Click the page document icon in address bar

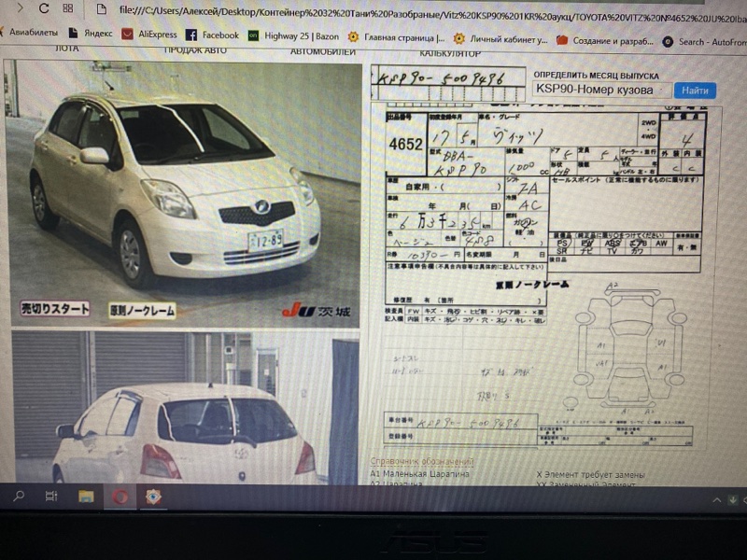tap(101, 9)
